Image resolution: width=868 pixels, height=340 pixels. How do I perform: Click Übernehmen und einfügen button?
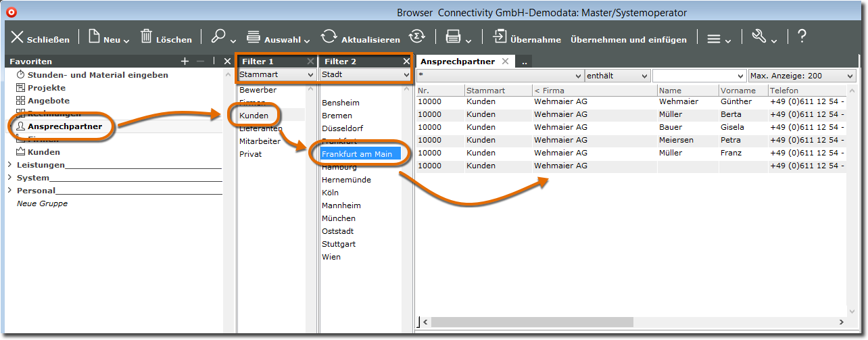[x=628, y=40]
